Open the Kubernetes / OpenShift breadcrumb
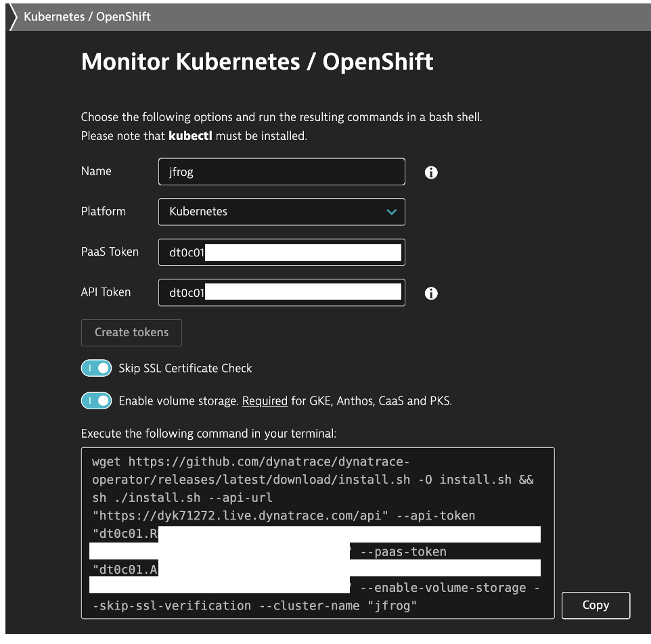This screenshot has height=644, width=651. (87, 17)
